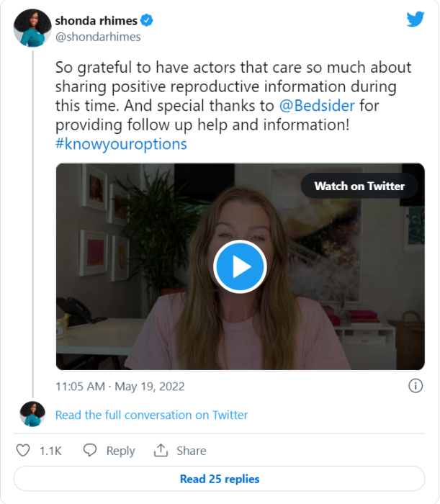Click Read 25 replies button
The height and width of the screenshot is (504, 440).
(220, 479)
